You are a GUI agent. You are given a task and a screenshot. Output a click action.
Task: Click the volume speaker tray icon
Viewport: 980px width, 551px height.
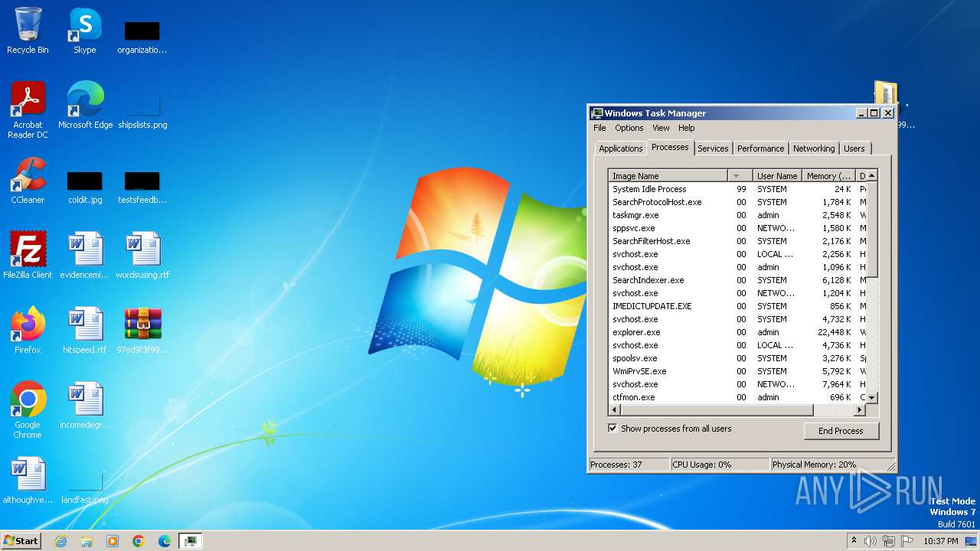pyautogui.click(x=871, y=541)
